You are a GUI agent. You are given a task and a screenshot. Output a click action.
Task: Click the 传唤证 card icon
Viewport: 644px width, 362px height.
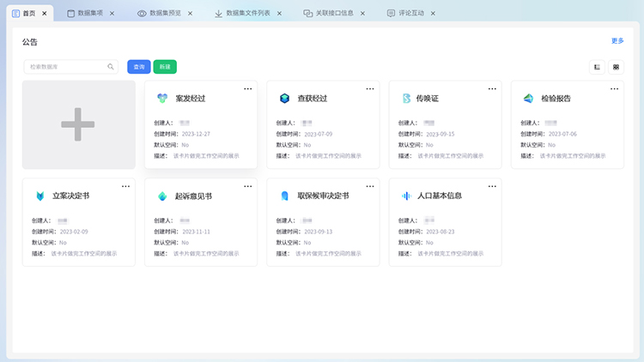(406, 99)
